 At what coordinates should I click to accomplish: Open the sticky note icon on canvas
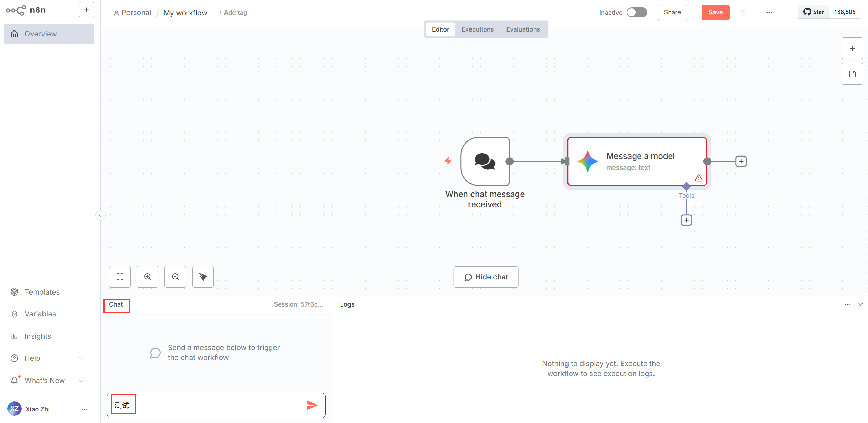point(852,74)
